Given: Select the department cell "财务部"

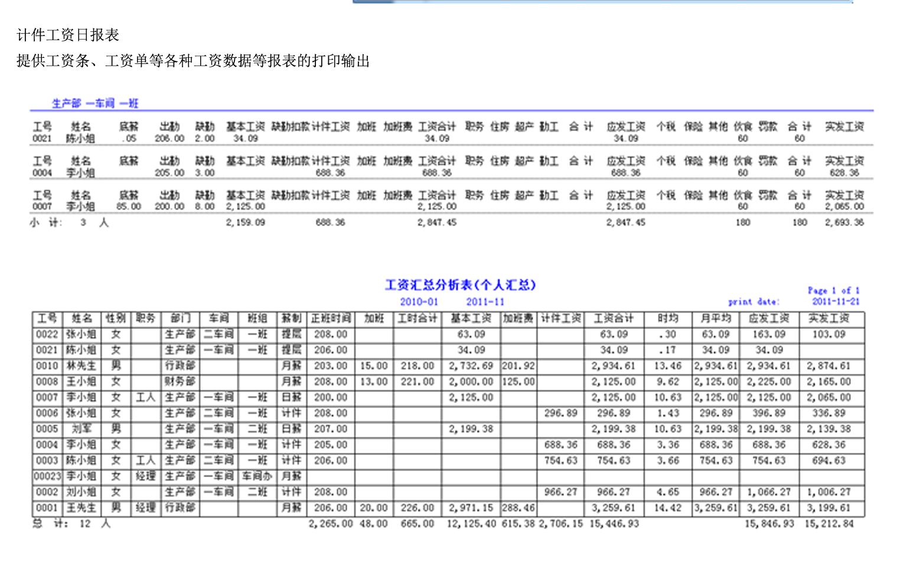Looking at the screenshot, I should coord(180,382).
